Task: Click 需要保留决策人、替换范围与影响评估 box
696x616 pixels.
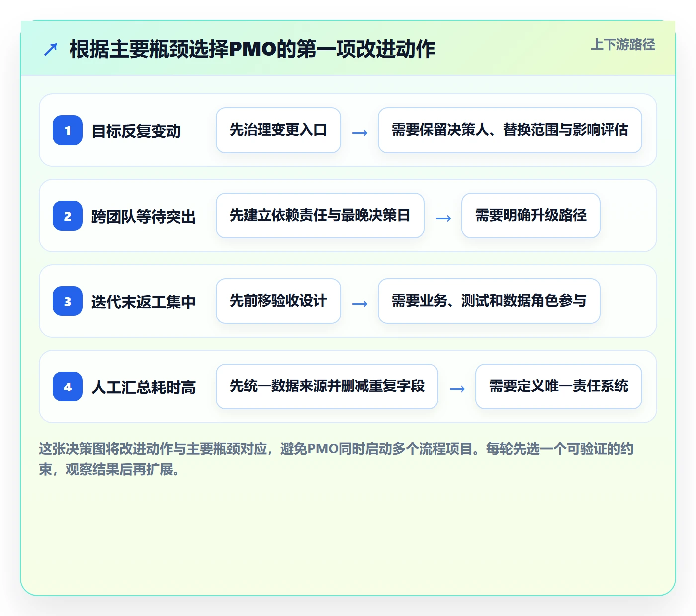Action: 510,130
